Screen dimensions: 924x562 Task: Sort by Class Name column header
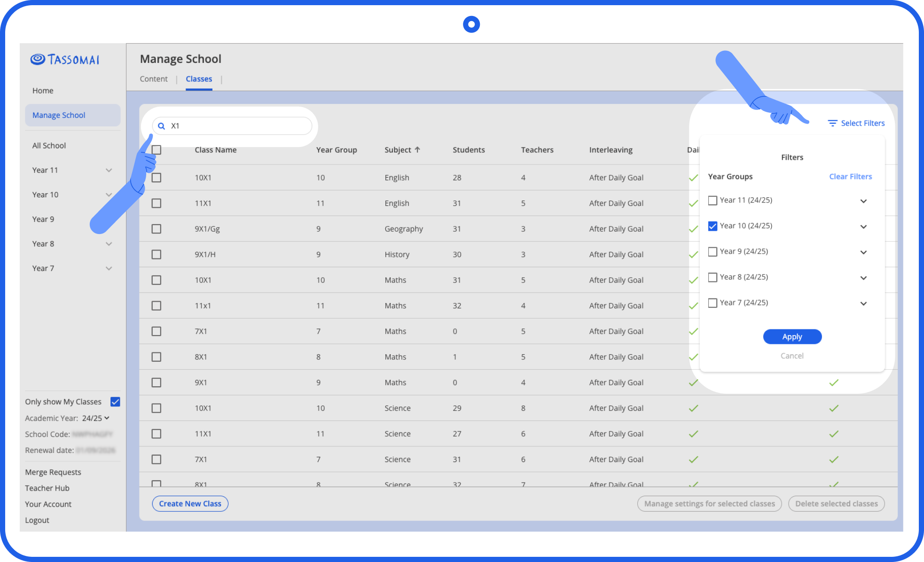coord(216,150)
